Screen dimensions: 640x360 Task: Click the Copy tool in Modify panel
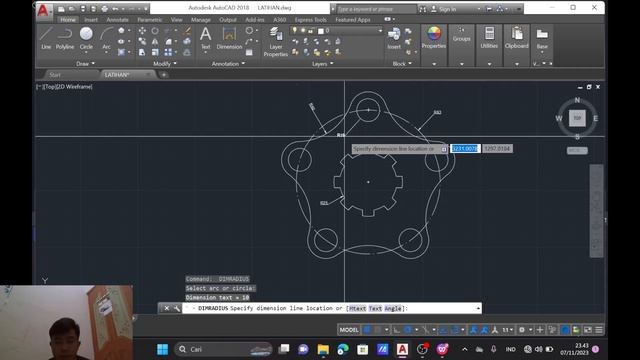pyautogui.click(x=142, y=41)
